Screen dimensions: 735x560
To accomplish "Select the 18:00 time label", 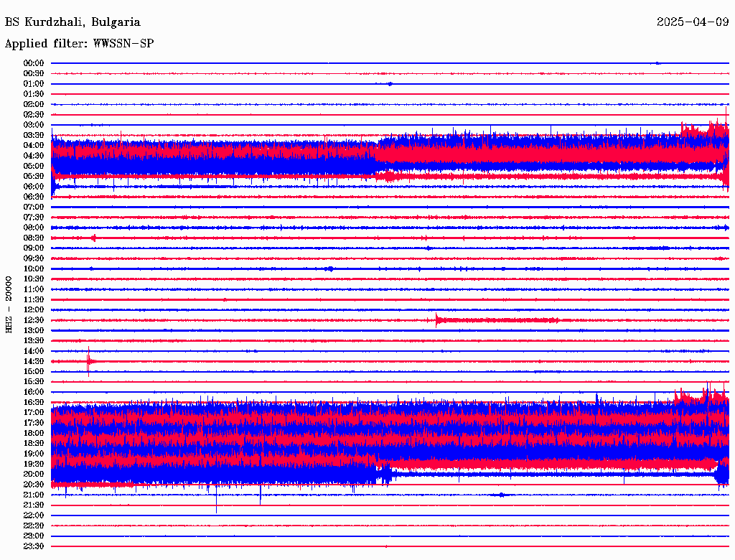I will click(34, 433).
